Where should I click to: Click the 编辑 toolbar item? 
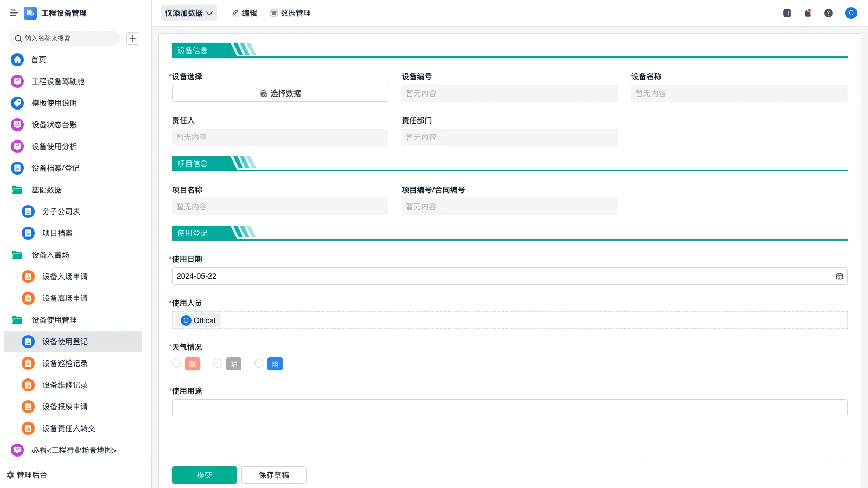click(244, 13)
